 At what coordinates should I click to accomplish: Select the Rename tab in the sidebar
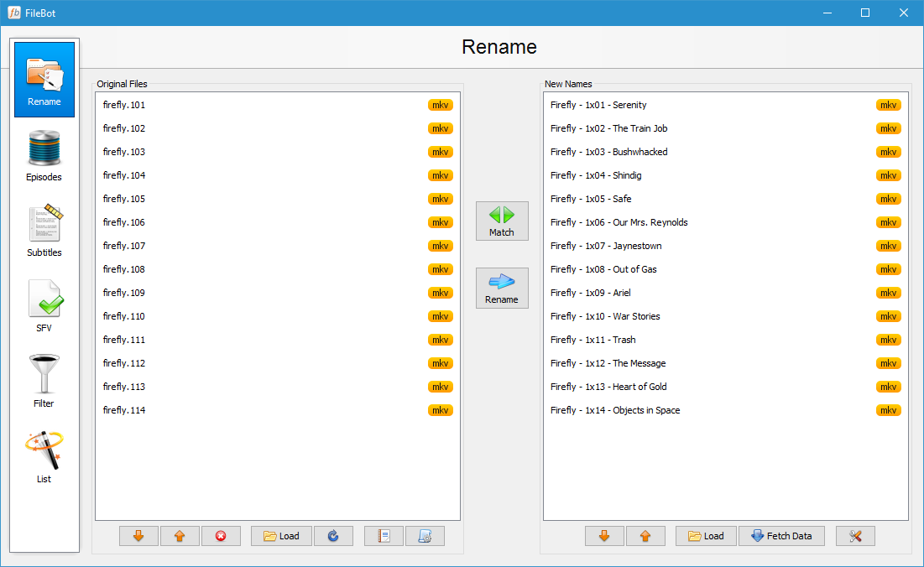(44, 78)
